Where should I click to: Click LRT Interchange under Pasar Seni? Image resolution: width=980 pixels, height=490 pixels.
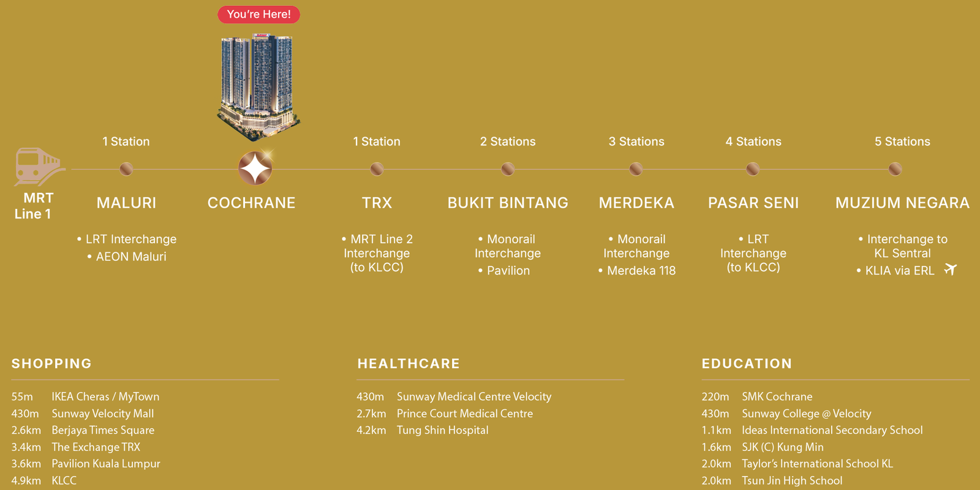(x=753, y=253)
